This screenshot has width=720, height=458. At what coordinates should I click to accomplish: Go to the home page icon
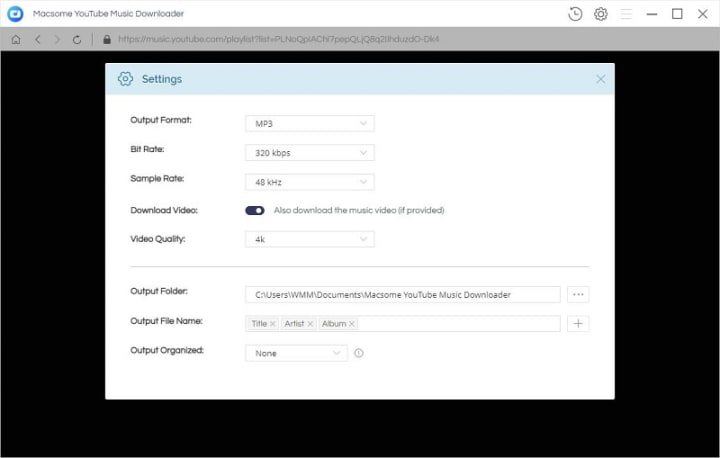click(x=16, y=40)
